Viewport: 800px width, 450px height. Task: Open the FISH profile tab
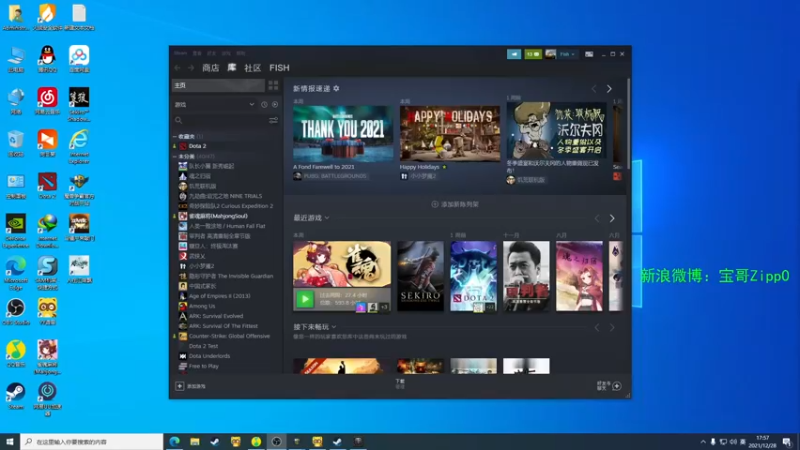click(x=279, y=68)
